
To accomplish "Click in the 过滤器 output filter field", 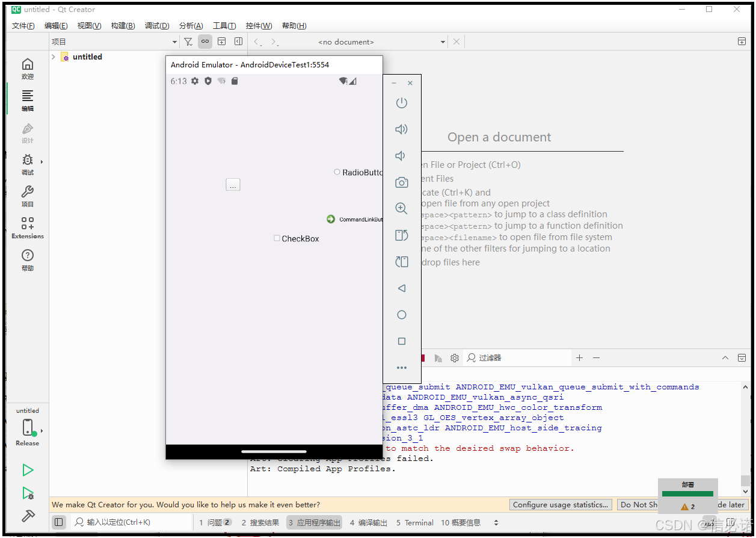I will [517, 357].
